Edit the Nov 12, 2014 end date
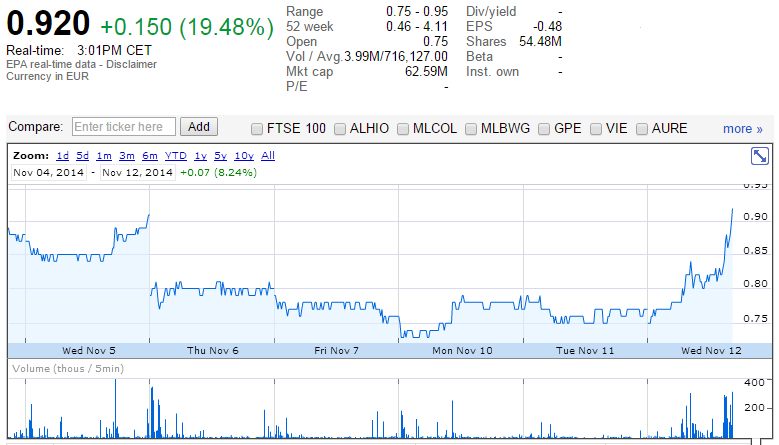The height and width of the screenshot is (445, 779). 138,172
